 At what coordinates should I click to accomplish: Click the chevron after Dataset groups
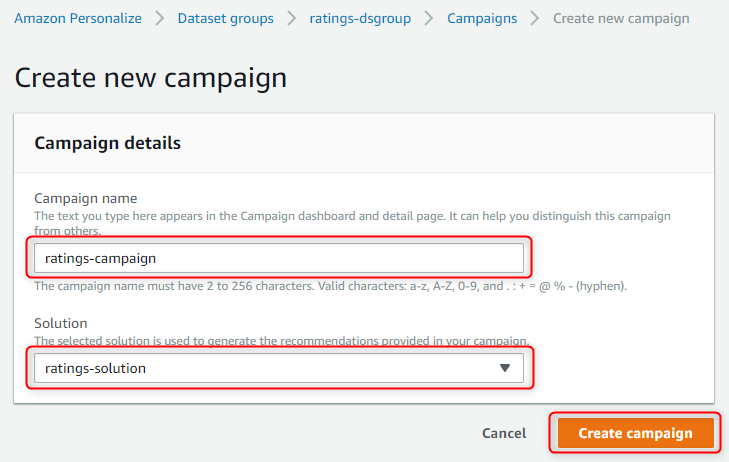pyautogui.click(x=292, y=19)
